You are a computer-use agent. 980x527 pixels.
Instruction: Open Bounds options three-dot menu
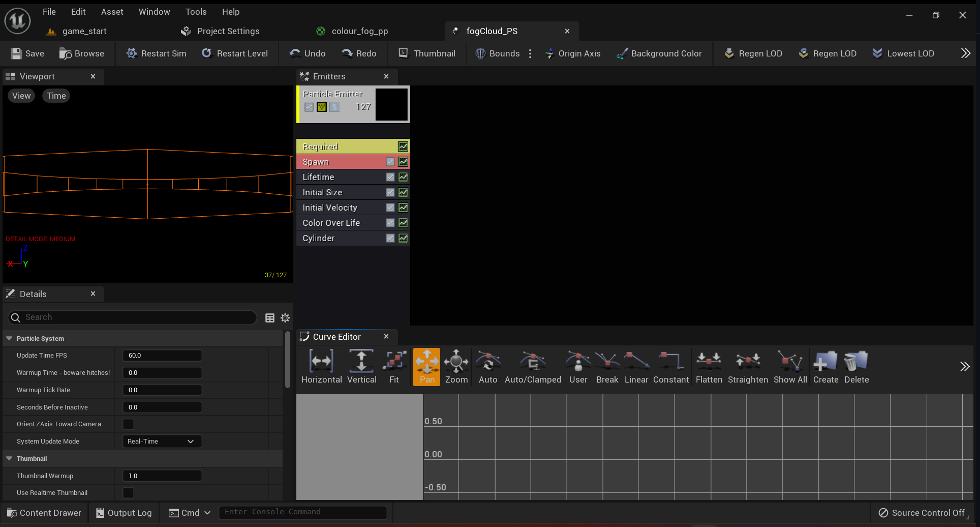(x=530, y=53)
